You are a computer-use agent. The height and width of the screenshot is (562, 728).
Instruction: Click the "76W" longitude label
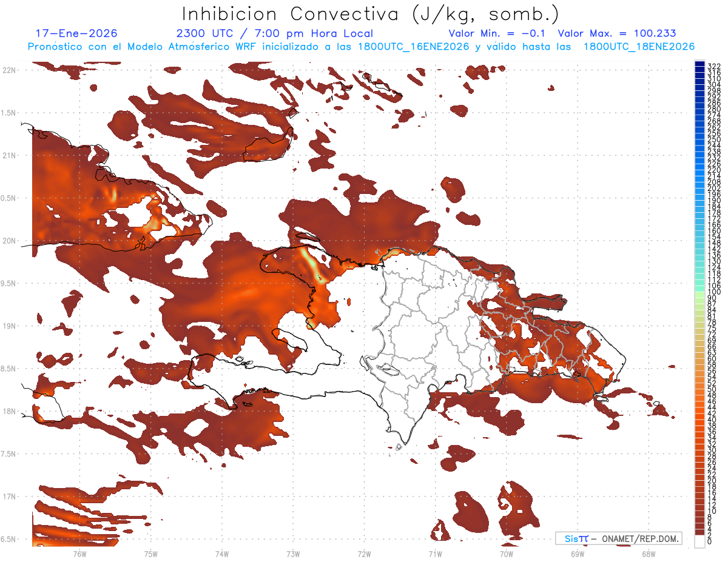pyautogui.click(x=79, y=554)
